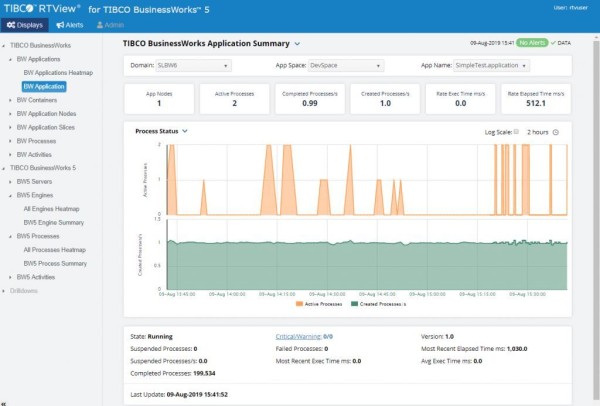
Task: Open the 2 hours time range selector
Action: tap(538, 132)
